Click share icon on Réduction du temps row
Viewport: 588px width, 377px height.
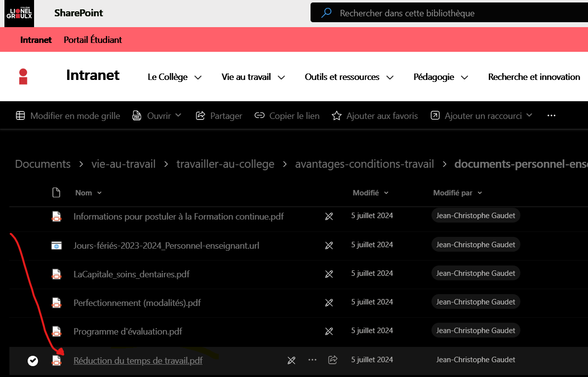pyautogui.click(x=333, y=360)
